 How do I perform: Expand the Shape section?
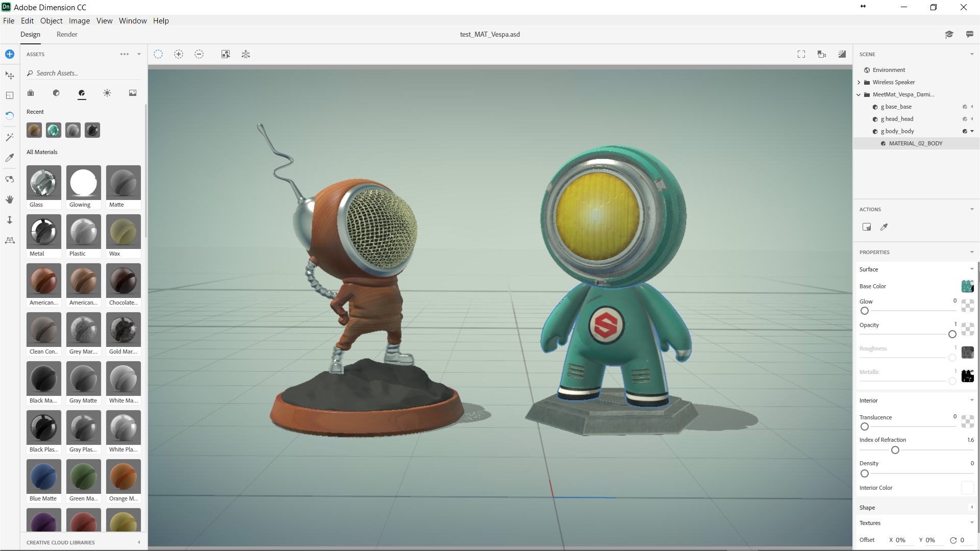point(972,507)
